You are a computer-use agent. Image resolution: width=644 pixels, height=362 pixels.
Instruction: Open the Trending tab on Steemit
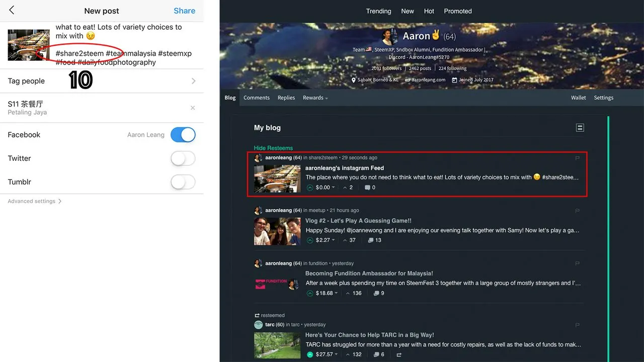click(378, 11)
